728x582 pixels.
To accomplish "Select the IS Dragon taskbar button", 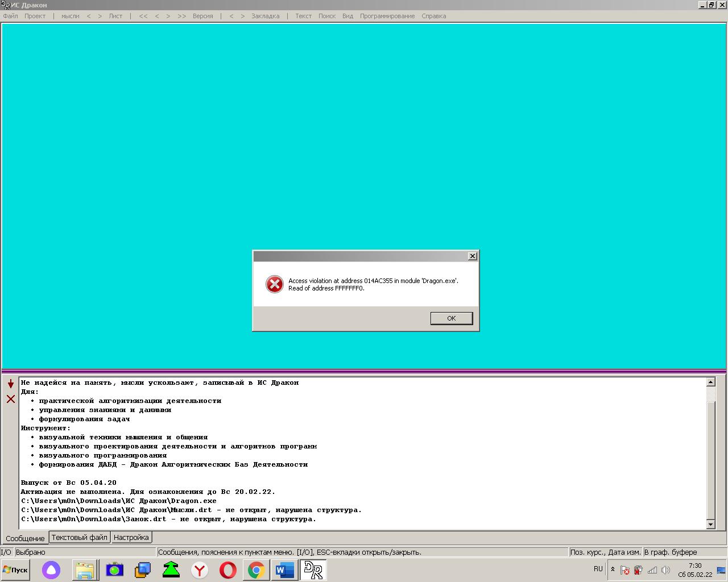I will pos(313,570).
